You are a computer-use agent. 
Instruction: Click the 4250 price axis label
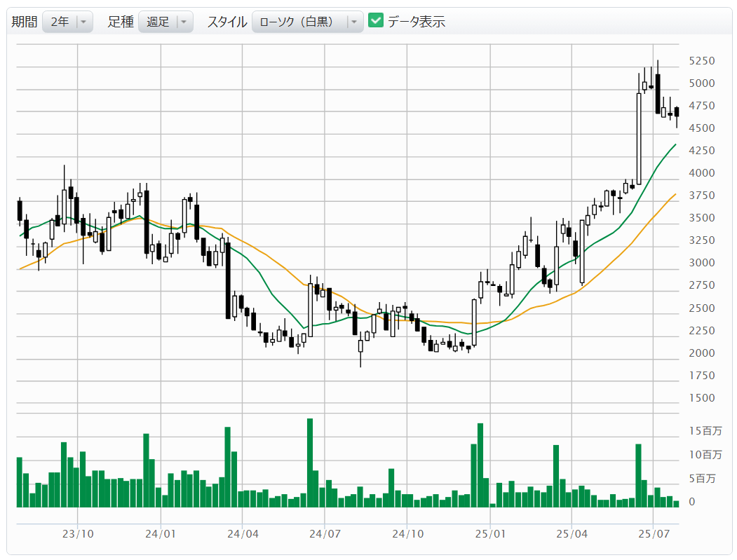pos(702,150)
